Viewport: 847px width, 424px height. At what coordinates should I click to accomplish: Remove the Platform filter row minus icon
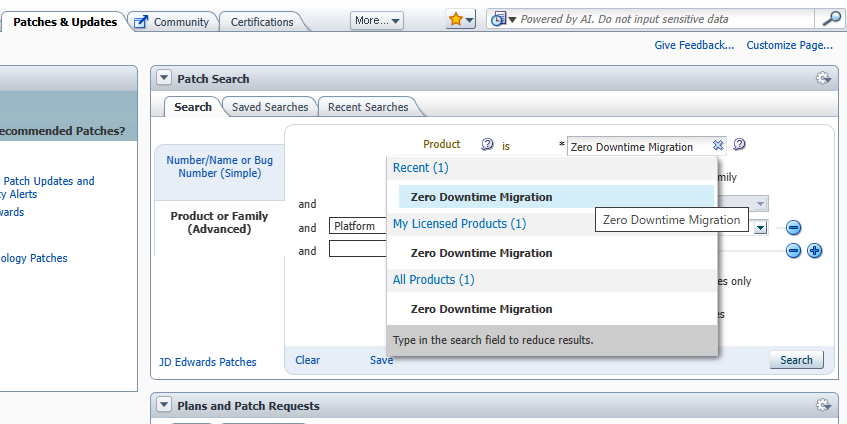pos(793,227)
